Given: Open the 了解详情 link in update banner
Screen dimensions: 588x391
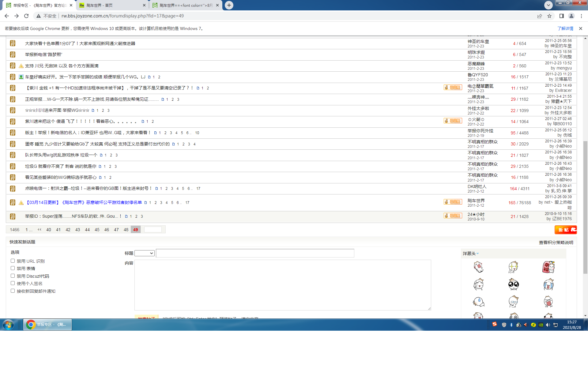Looking at the screenshot, I should click(565, 28).
